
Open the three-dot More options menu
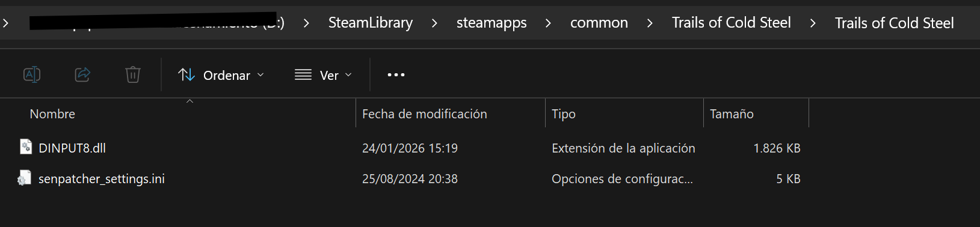click(x=396, y=75)
